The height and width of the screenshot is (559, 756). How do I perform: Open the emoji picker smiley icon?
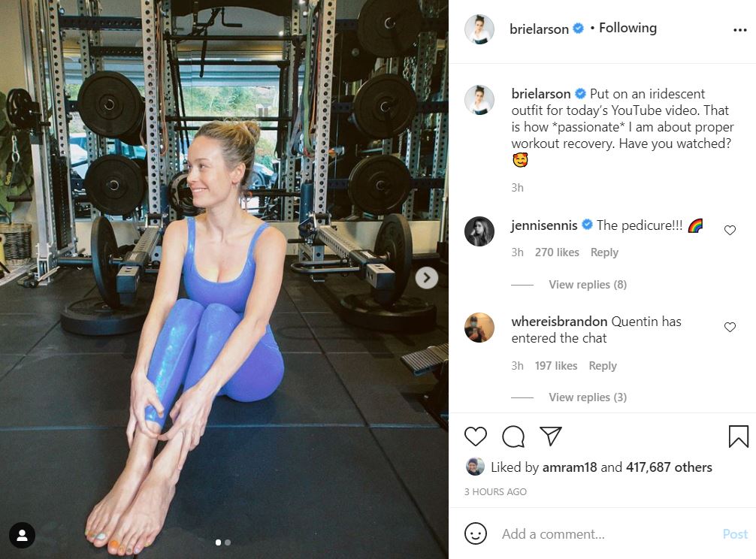click(476, 534)
